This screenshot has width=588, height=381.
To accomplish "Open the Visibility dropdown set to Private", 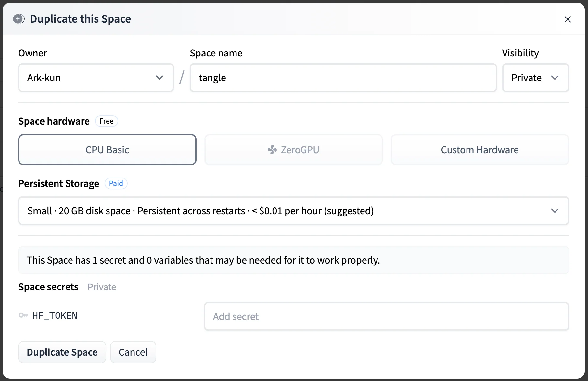I will click(535, 78).
